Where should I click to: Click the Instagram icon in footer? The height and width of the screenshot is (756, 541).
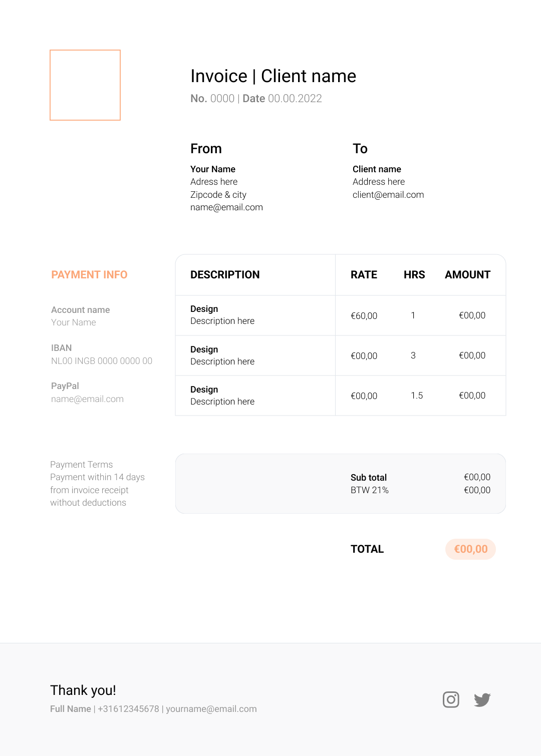pos(451,699)
